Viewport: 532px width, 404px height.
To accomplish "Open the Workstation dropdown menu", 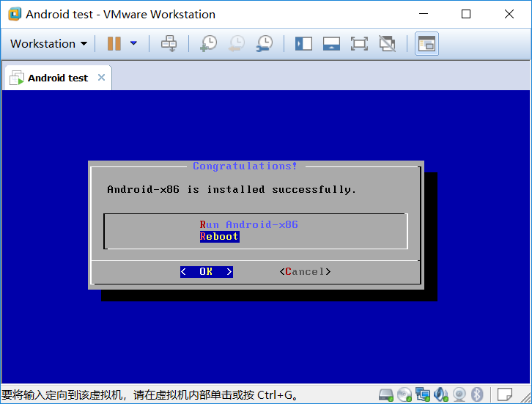I will (48, 44).
